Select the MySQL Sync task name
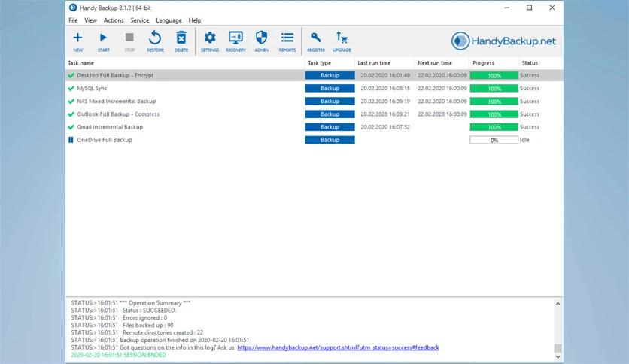Viewport: 629px width, 364px height. [x=92, y=88]
